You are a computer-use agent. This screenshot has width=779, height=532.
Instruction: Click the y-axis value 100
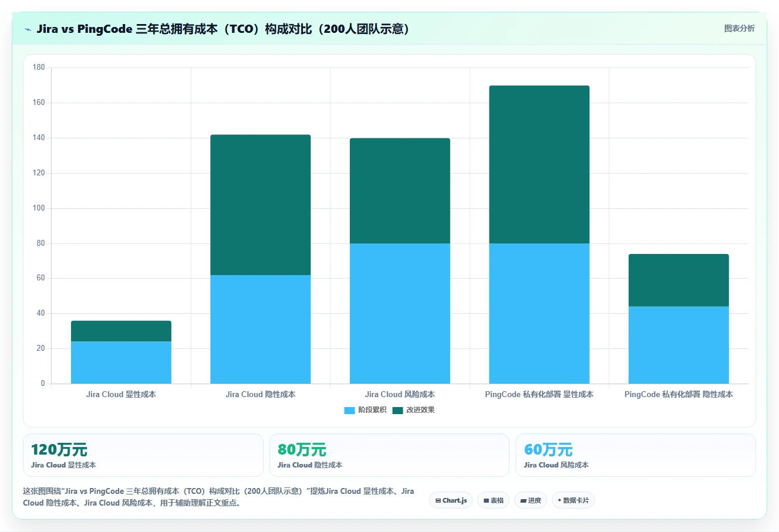click(x=39, y=208)
